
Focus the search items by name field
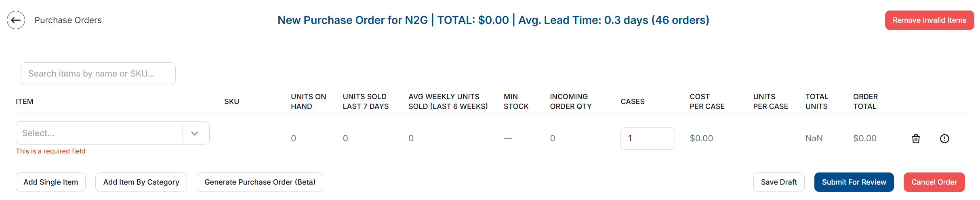[98, 74]
